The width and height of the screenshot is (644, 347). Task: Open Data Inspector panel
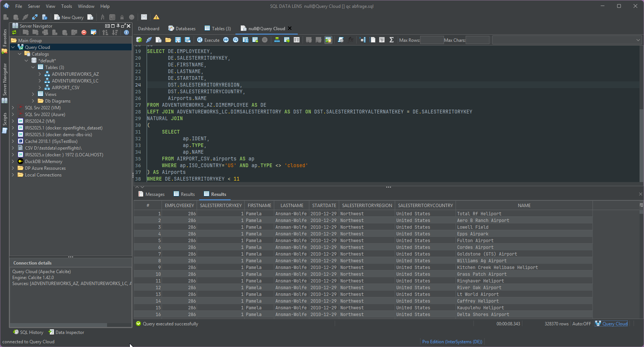(66, 332)
